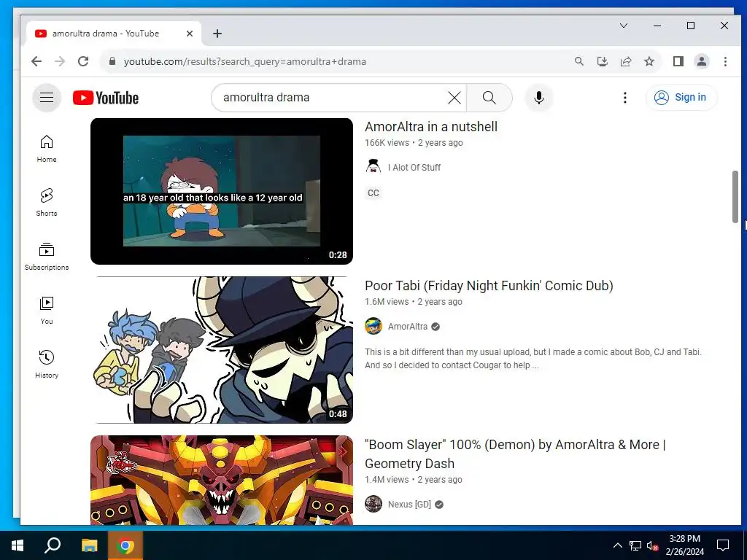The height and width of the screenshot is (560, 747).
Task: Open the Windows Start menu
Action: [x=18, y=545]
